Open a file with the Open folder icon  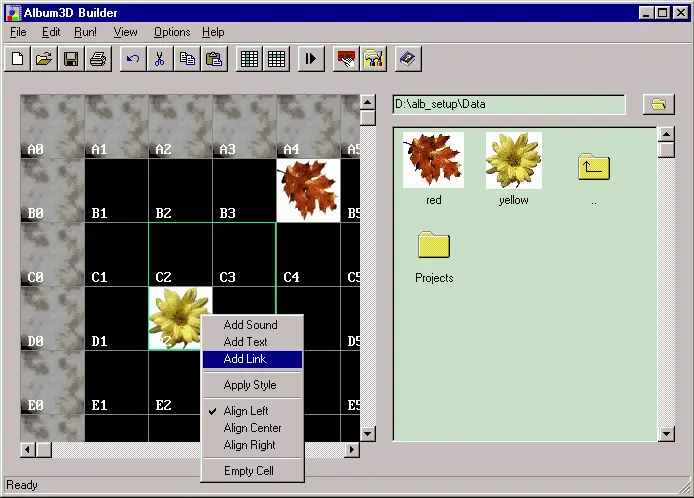[44, 58]
